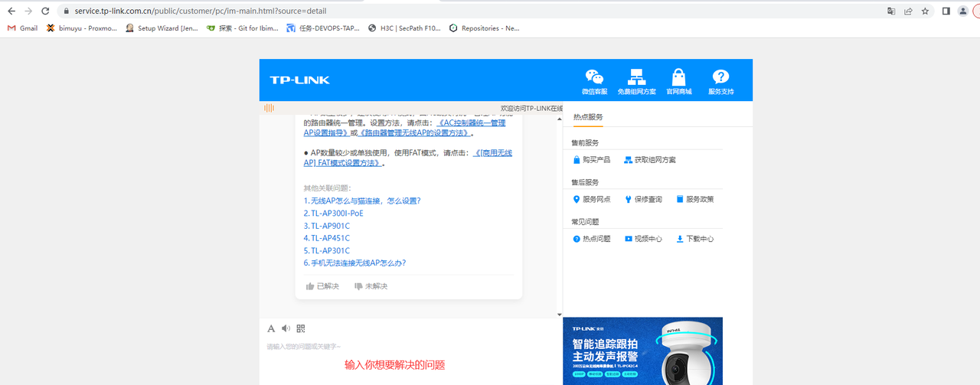Open the H3C SecPath F10 bookmark
Image resolution: width=980 pixels, height=385 pixels.
coord(404,28)
